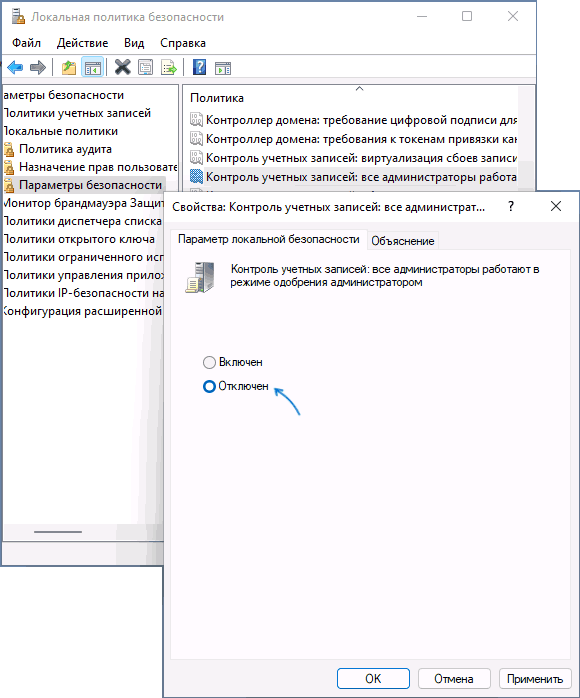Select Локальные политики in the tree
The image size is (580, 698).
[61, 131]
